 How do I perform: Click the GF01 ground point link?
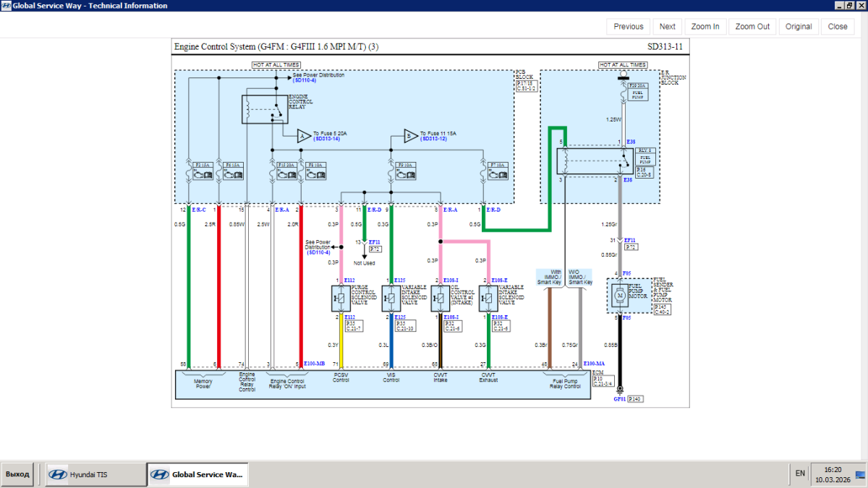click(x=619, y=398)
